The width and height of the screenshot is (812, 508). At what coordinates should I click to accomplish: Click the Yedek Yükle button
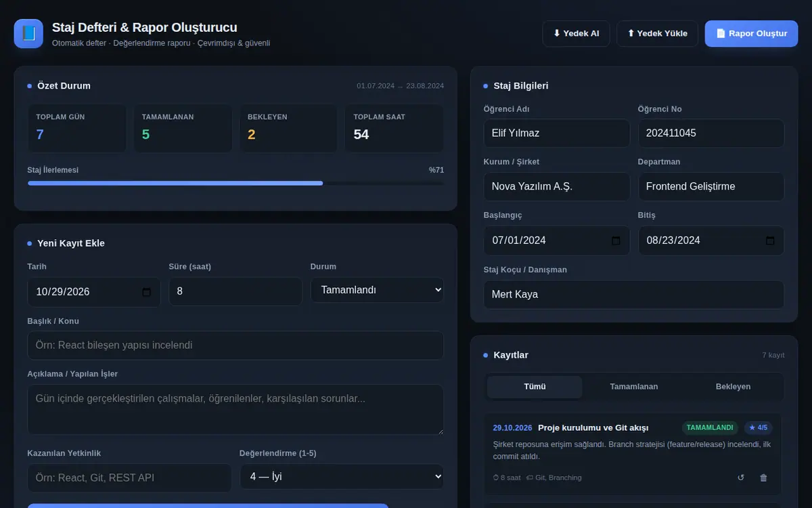(657, 33)
